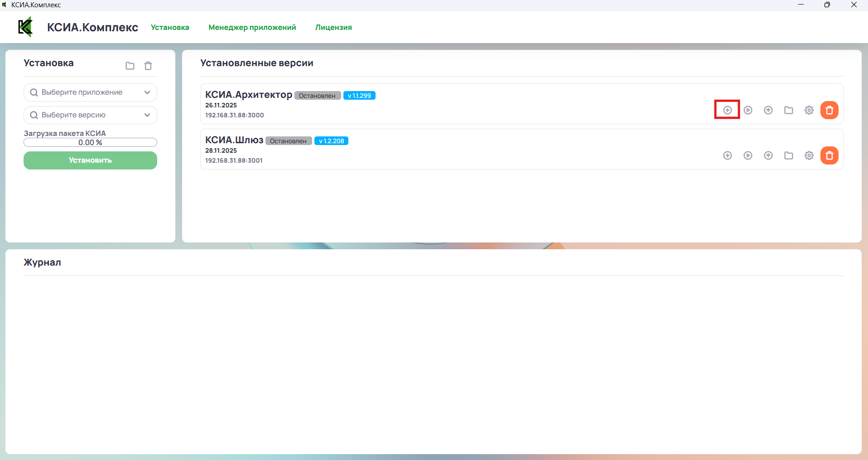Viewport: 868px width, 460px height.
Task: Click the upload-arrow icon for КСИА.Архитектор
Action: pyautogui.click(x=768, y=110)
